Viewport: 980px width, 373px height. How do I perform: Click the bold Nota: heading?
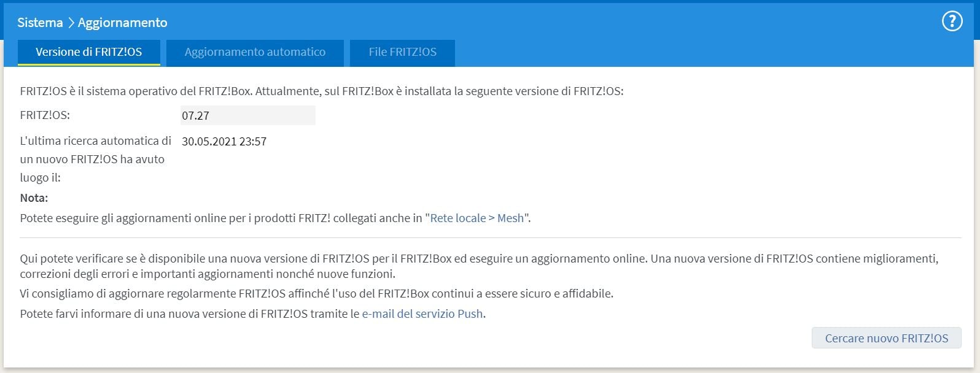pyautogui.click(x=34, y=198)
